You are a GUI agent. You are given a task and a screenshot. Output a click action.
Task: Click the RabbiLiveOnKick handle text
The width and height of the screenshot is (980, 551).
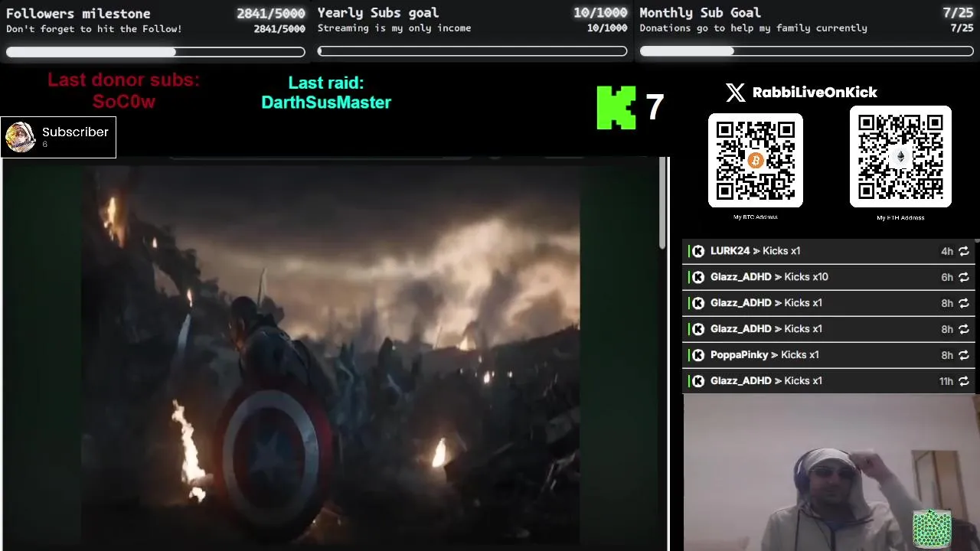pyautogui.click(x=815, y=93)
